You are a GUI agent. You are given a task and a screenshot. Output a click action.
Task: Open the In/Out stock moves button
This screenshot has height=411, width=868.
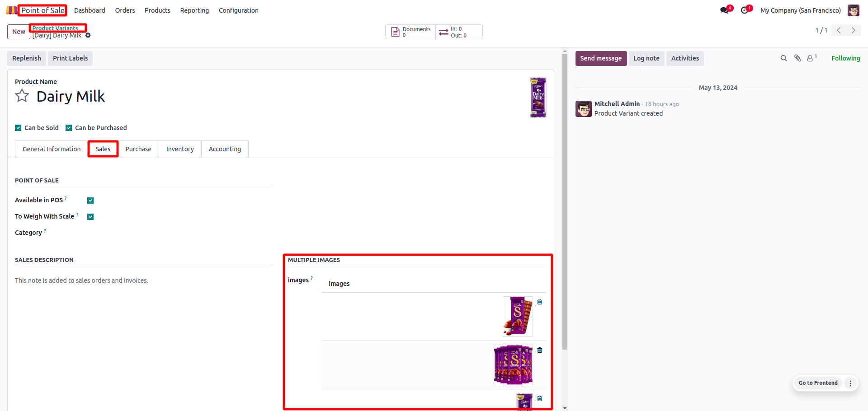pos(459,32)
